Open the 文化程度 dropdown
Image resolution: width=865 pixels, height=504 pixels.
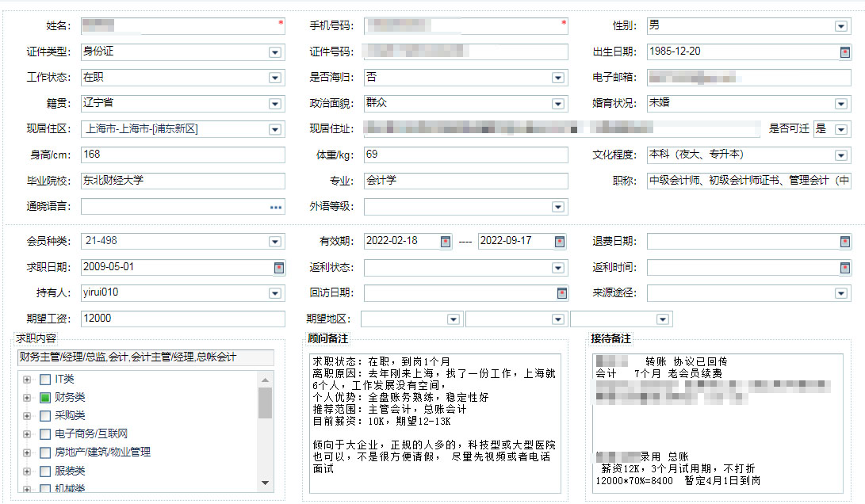click(x=840, y=155)
